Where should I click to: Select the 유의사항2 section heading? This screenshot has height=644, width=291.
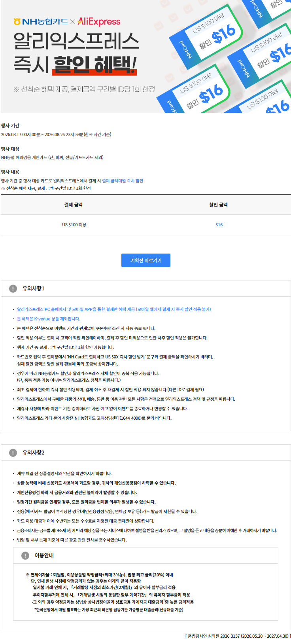pos(34,452)
